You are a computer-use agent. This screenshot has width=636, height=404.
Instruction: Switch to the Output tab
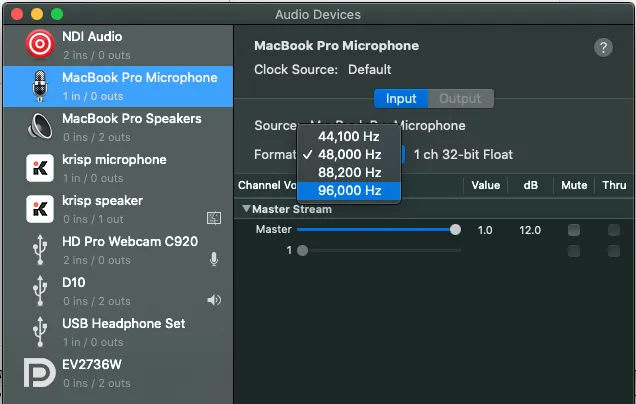460,99
